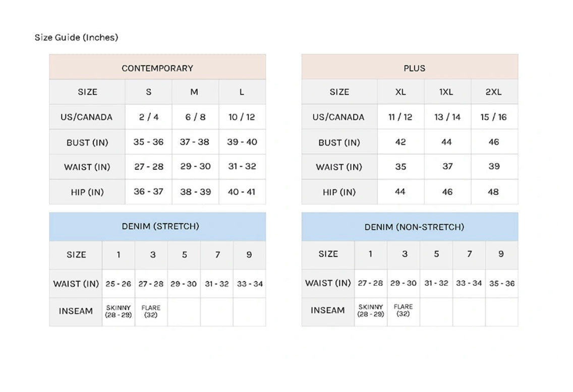Click the Plus hip value 48
This screenshot has height=392, width=573.
493,191
